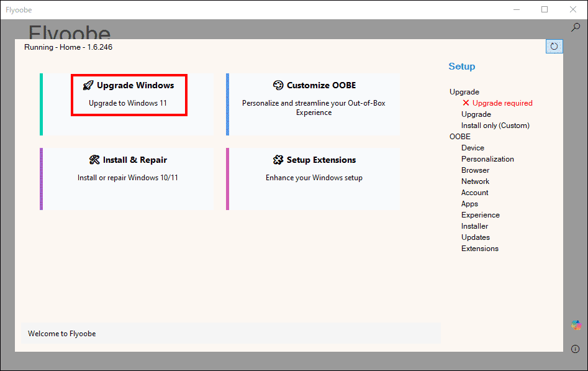
Task: Open the Updates section
Action: [476, 237]
